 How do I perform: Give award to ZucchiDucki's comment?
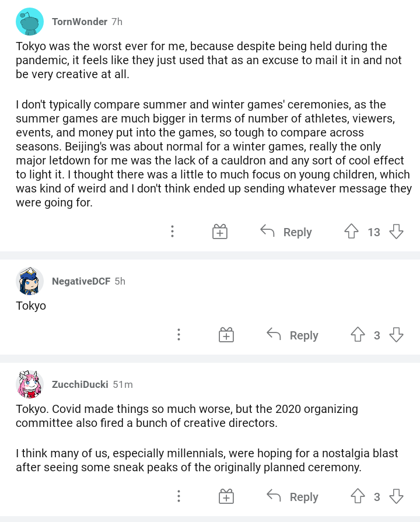[x=226, y=497]
